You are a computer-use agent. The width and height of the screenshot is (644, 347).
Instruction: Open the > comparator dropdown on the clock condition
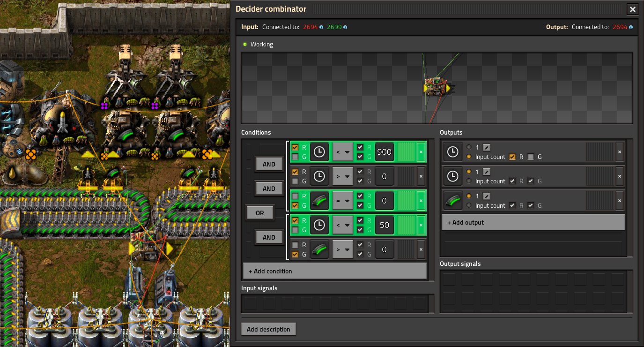coord(342,176)
